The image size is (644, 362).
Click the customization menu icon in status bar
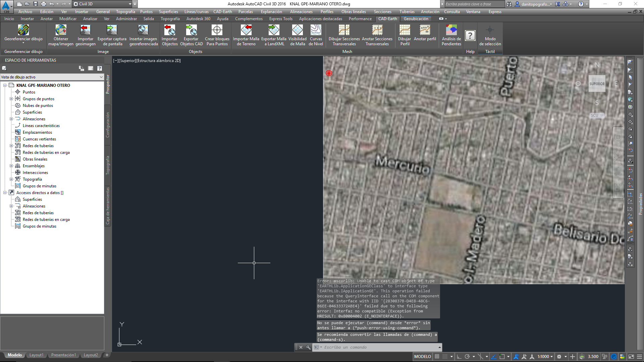pyautogui.click(x=639, y=357)
